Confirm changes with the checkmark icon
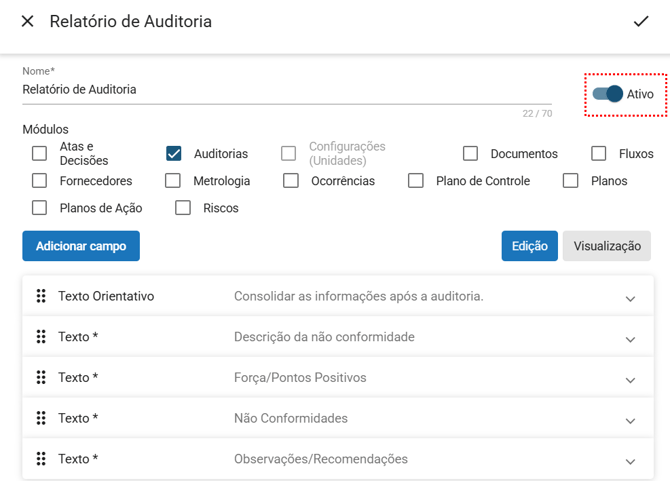670x481 pixels. [x=641, y=21]
